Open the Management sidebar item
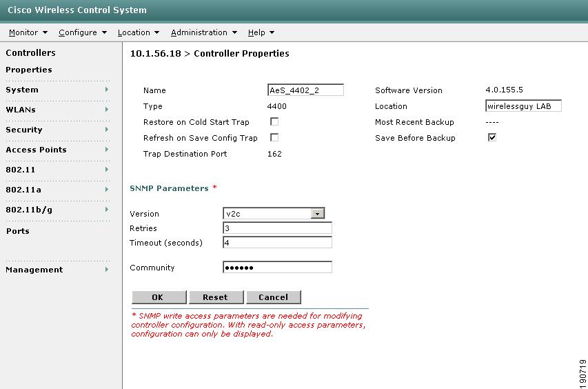Image resolution: width=588 pixels, height=389 pixels. pyautogui.click(x=34, y=270)
